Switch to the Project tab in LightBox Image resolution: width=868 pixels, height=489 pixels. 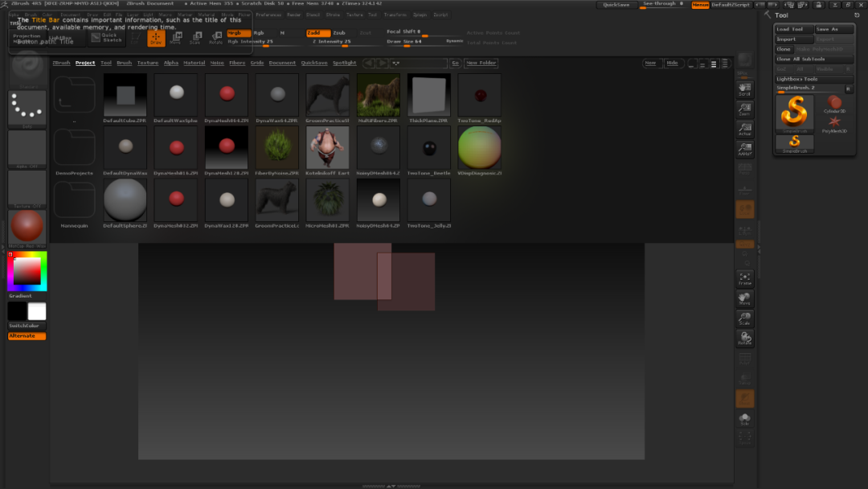(85, 63)
